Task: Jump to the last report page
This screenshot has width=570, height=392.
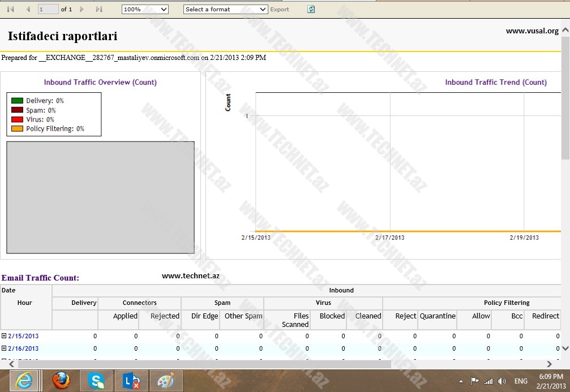Action: (x=99, y=9)
